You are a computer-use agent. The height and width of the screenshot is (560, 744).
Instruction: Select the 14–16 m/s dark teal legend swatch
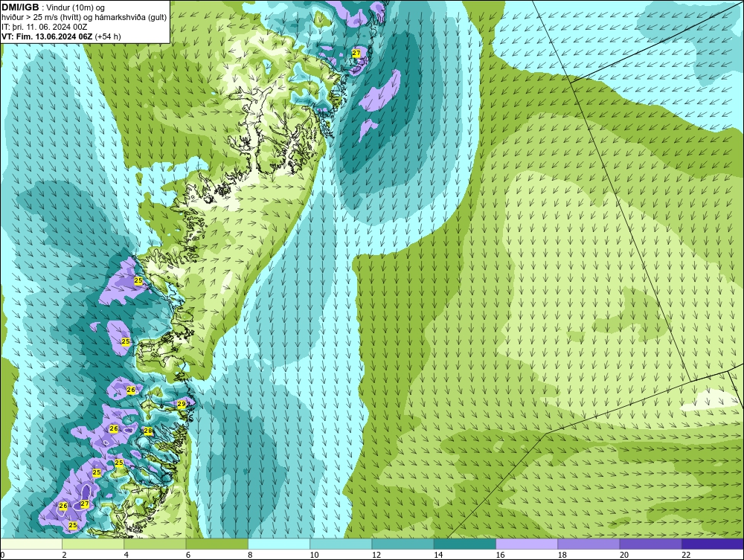464,544
